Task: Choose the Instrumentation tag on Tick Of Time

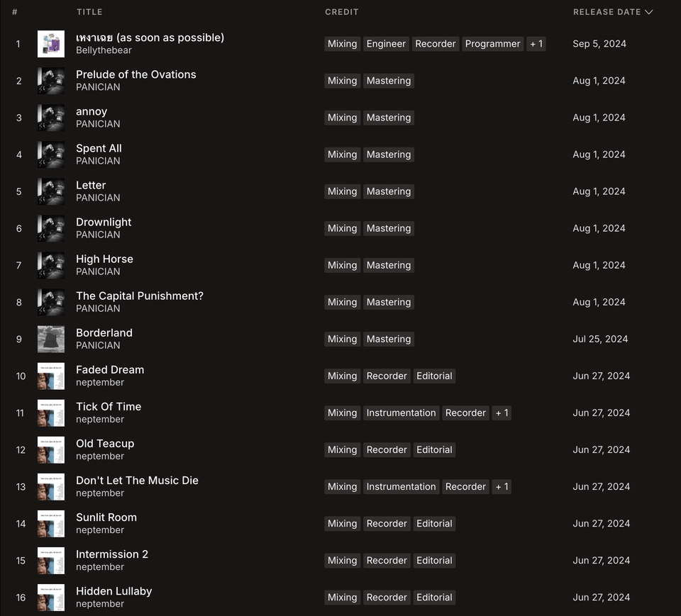Action: [x=401, y=413]
